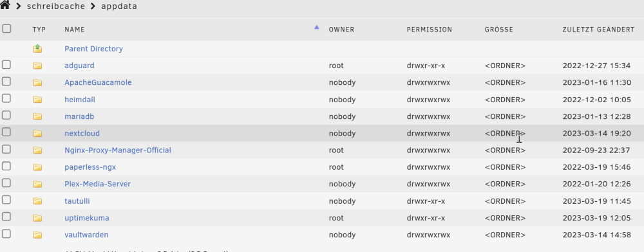Screen dimensions: 644x252
Task: Click the root owner of adguard
Action: (336, 66)
